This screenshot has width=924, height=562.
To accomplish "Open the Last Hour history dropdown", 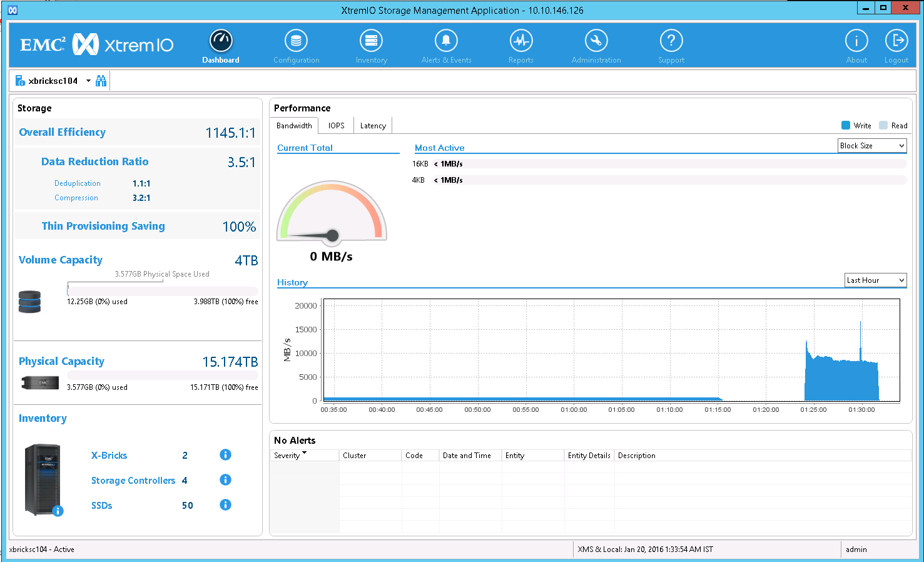I will click(x=875, y=280).
